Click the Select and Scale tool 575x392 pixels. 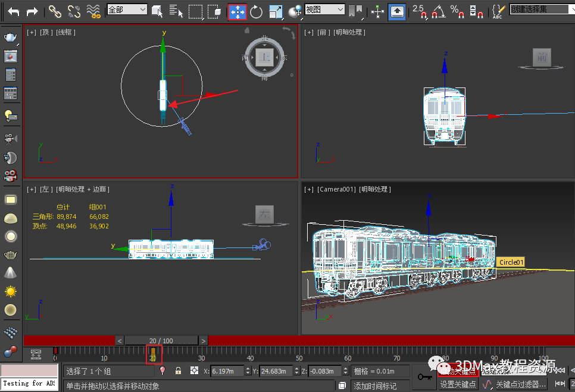click(276, 11)
